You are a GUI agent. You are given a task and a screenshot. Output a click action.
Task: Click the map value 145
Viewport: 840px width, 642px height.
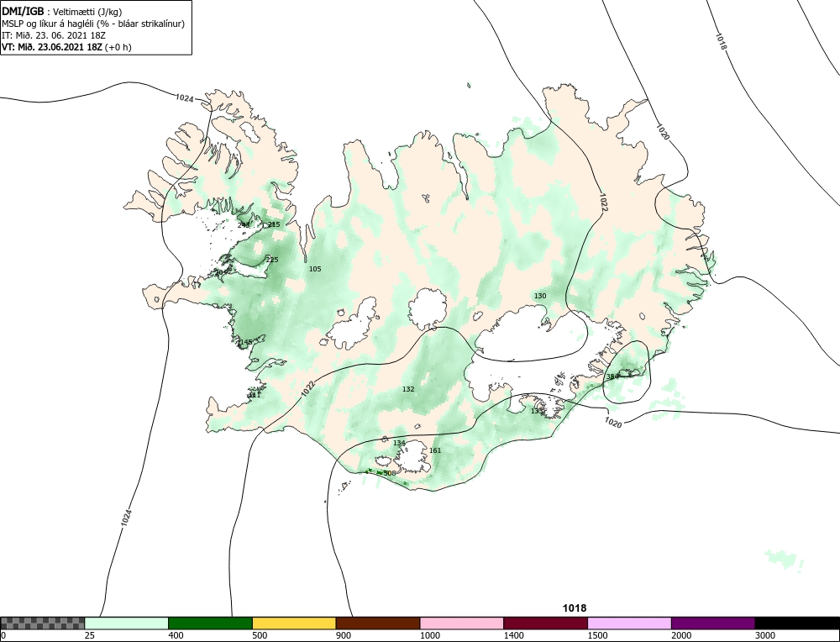click(x=246, y=342)
